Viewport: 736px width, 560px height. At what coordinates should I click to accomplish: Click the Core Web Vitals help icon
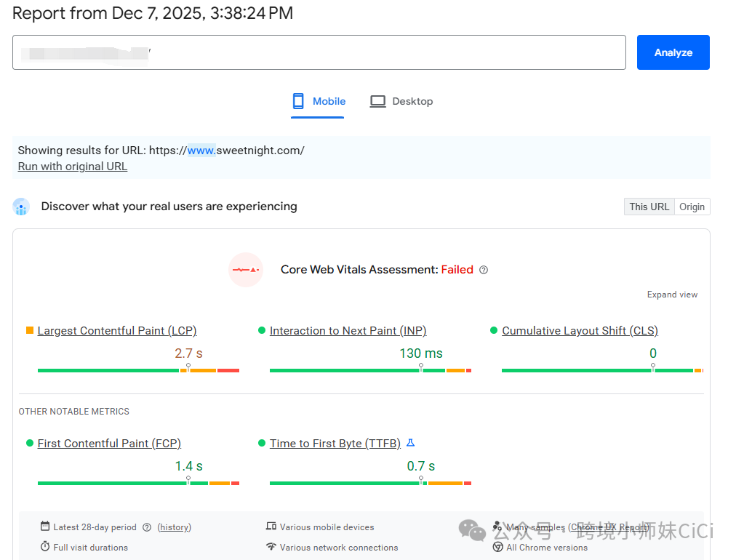point(484,270)
